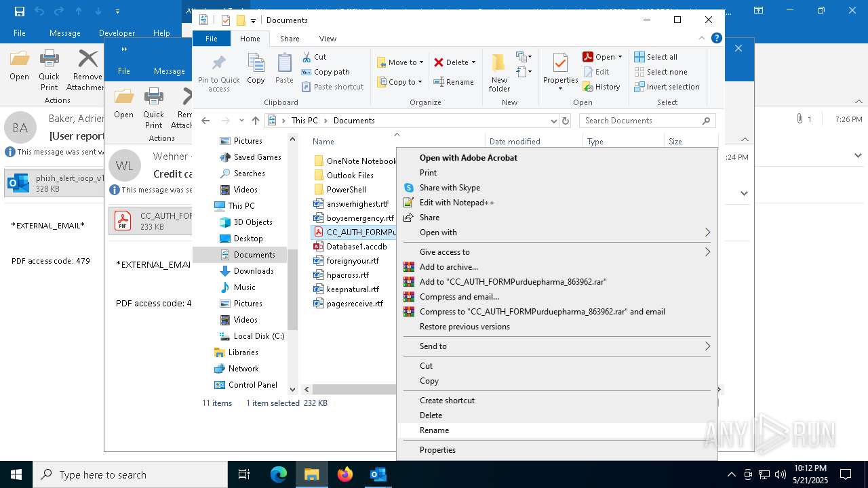Open Developer tab in the back Outlook window
This screenshot has height=488, width=868.
tap(118, 33)
